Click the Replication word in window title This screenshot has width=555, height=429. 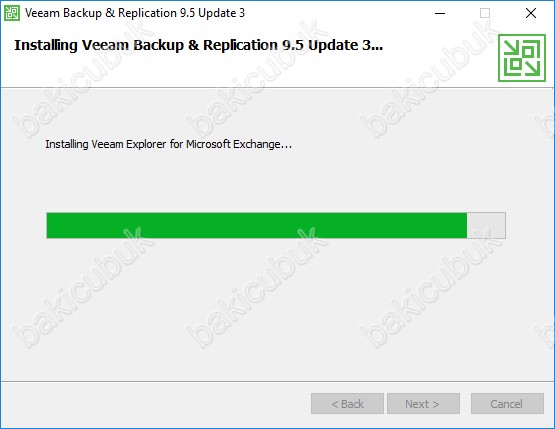pos(148,13)
